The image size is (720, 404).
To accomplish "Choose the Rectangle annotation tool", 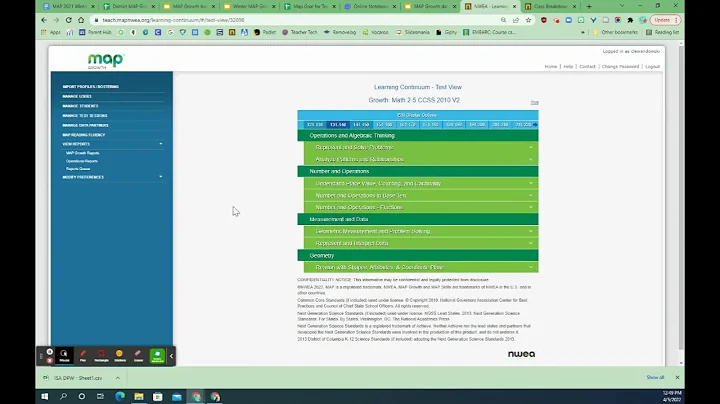I will (101, 355).
